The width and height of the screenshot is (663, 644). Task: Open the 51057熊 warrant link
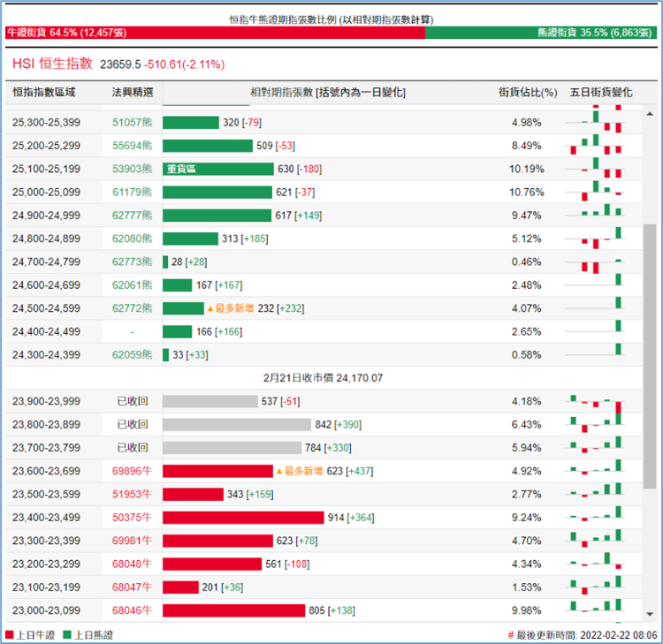point(133,122)
